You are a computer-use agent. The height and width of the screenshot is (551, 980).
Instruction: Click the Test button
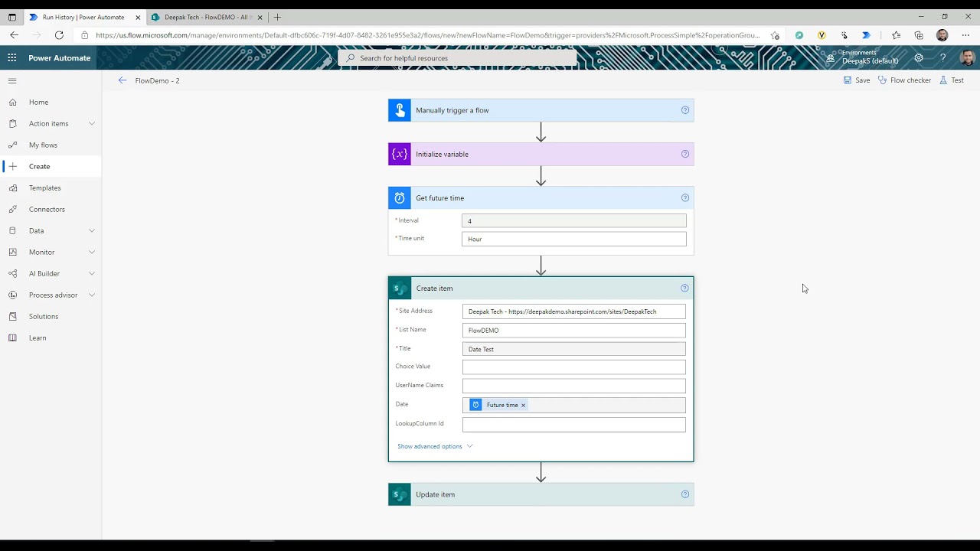click(952, 80)
